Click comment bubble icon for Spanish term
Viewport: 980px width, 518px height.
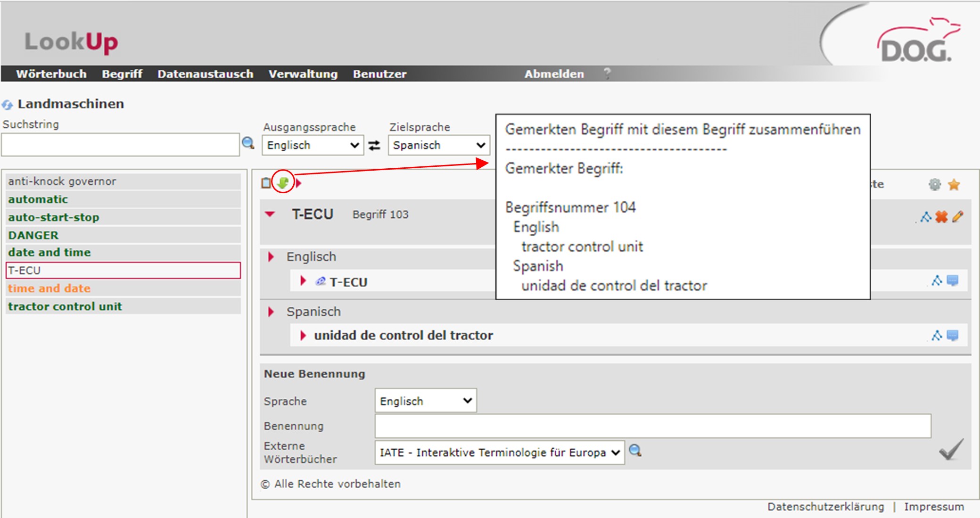953,336
